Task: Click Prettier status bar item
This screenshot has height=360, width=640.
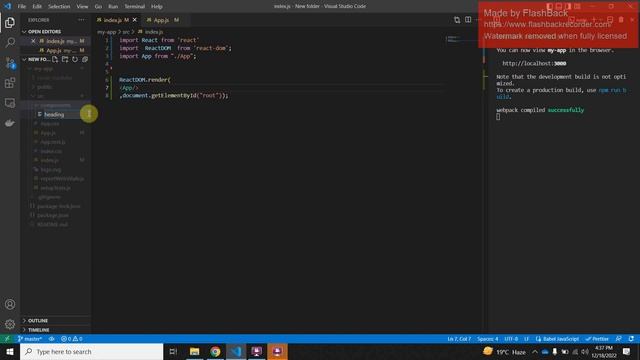Action: [597, 339]
